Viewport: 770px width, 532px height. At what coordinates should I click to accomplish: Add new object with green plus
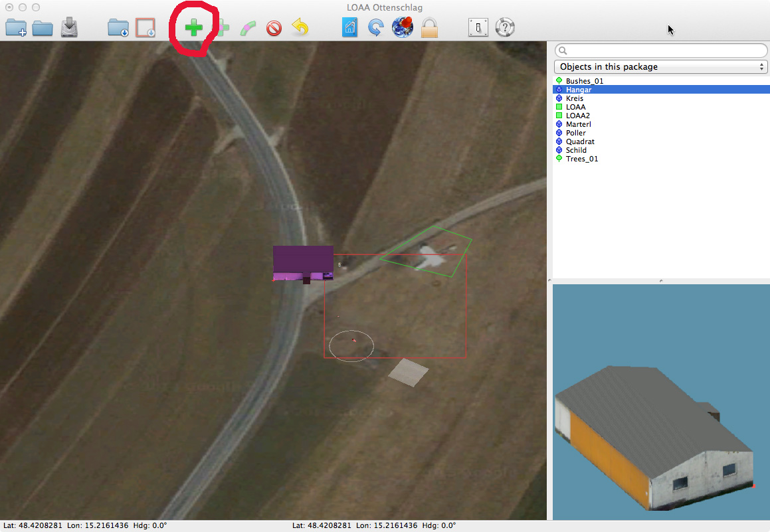193,28
